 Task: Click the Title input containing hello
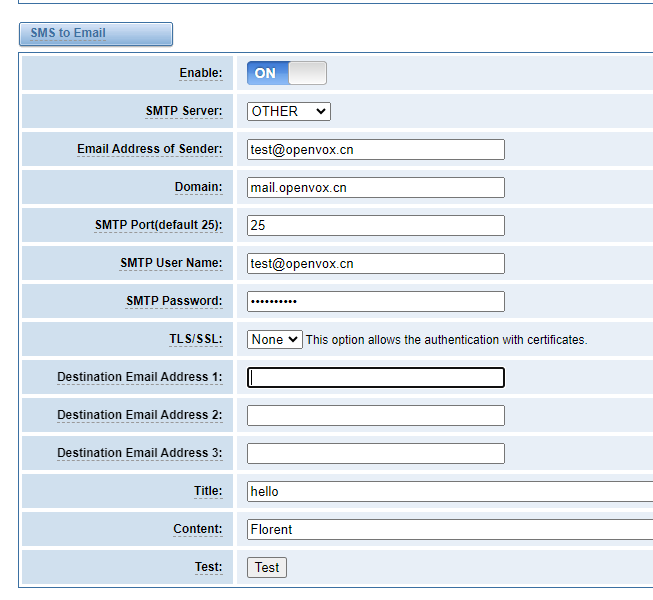pyautogui.click(x=450, y=491)
